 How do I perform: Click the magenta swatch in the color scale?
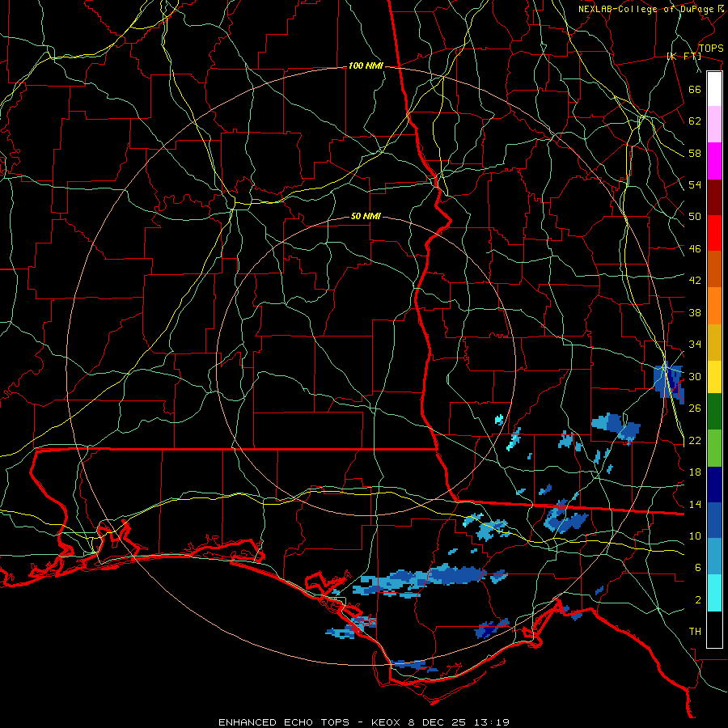click(714, 161)
